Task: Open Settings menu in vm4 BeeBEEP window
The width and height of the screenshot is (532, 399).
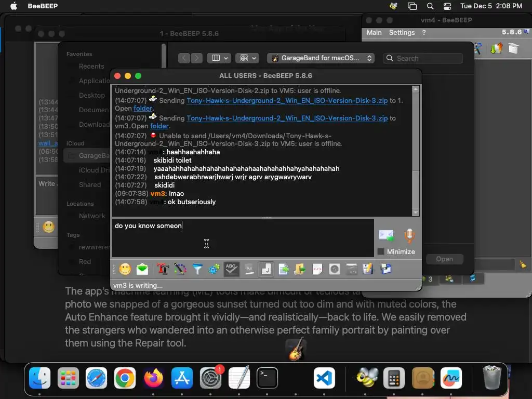Action: (402, 33)
